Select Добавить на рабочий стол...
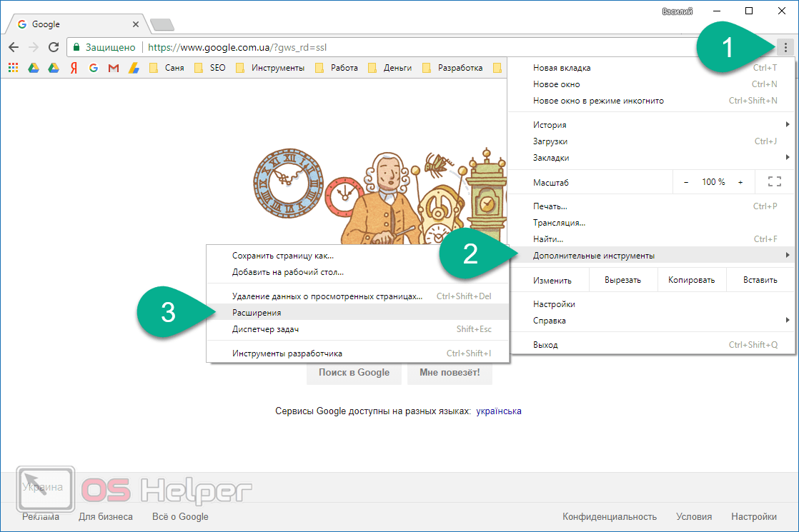Image resolution: width=799 pixels, height=532 pixels. [358, 272]
